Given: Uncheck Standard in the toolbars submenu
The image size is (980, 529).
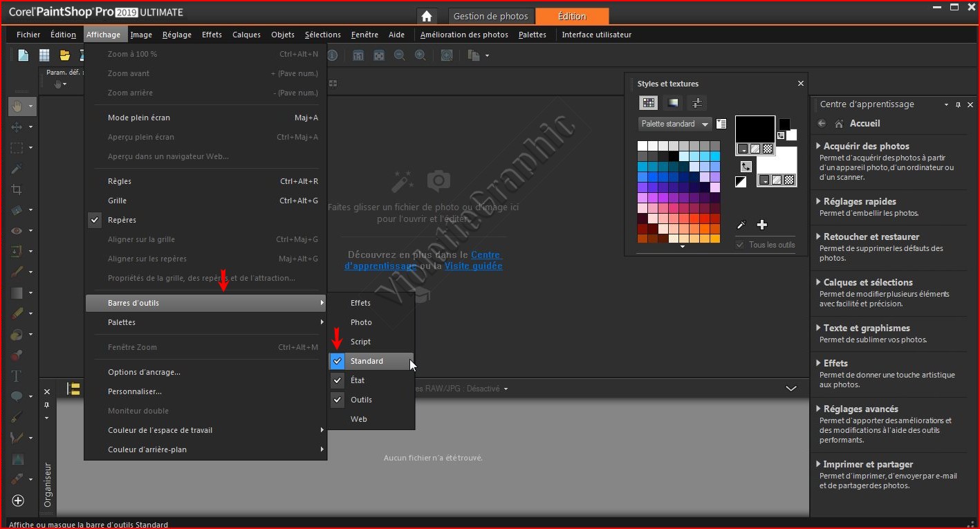Looking at the screenshot, I should click(367, 361).
